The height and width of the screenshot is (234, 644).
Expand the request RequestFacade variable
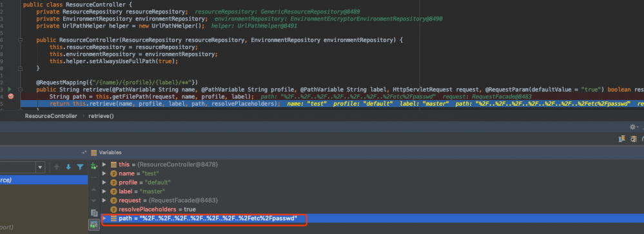click(104, 200)
